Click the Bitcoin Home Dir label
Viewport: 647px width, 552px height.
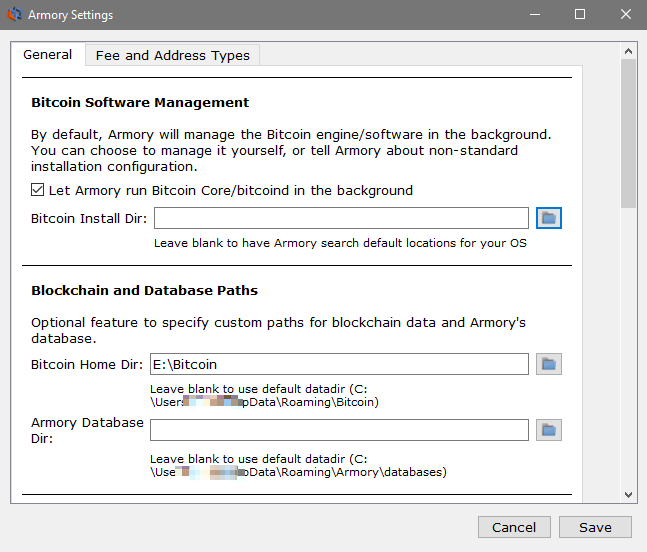tap(87, 364)
